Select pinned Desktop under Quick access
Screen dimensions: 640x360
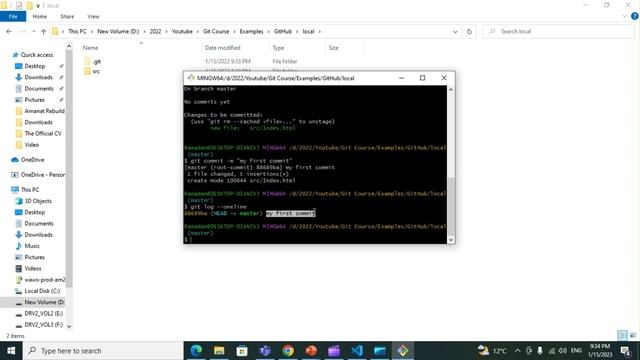pos(35,66)
